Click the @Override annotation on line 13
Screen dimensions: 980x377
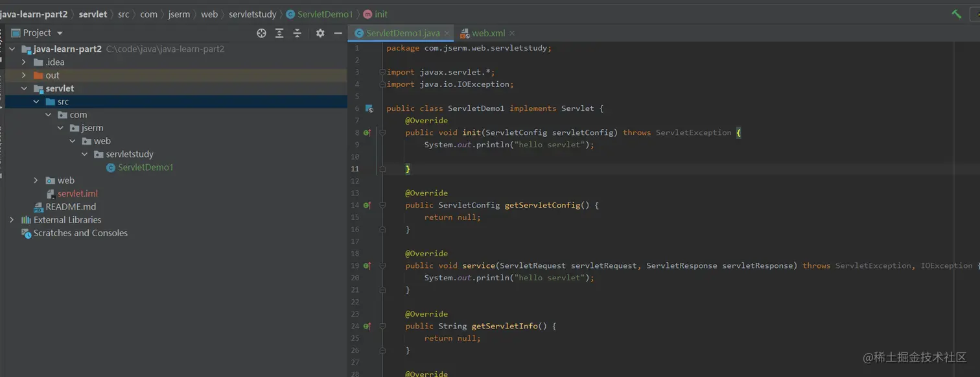426,193
